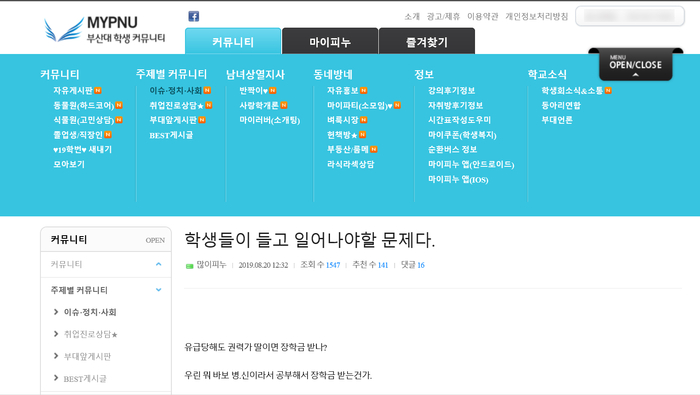This screenshot has width=700, height=395.
Task: Open the 개인정보처리방침 link
Action: (537, 17)
